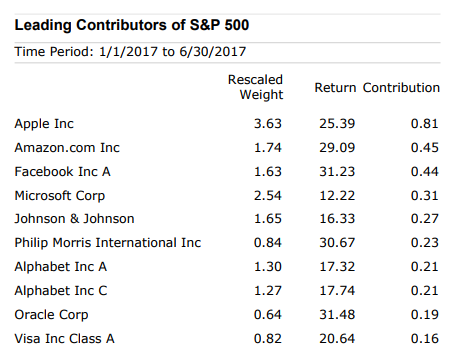Select the Amazon.com Inc row label
This screenshot has height=363, width=456.
[x=67, y=148]
